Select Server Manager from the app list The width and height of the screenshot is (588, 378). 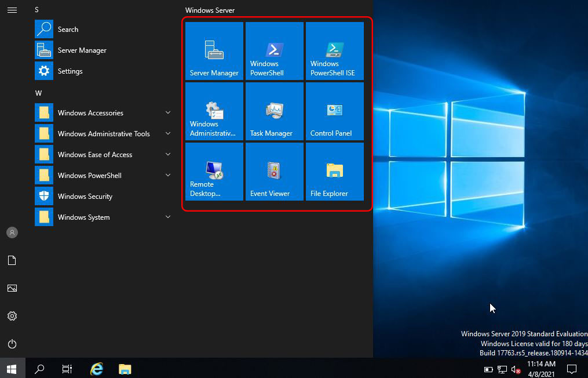coord(83,50)
